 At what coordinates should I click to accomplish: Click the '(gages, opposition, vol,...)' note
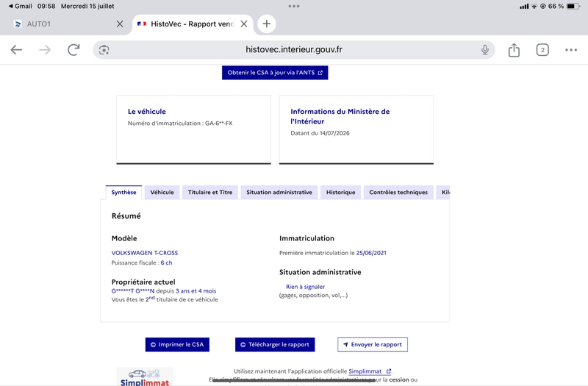pos(314,296)
